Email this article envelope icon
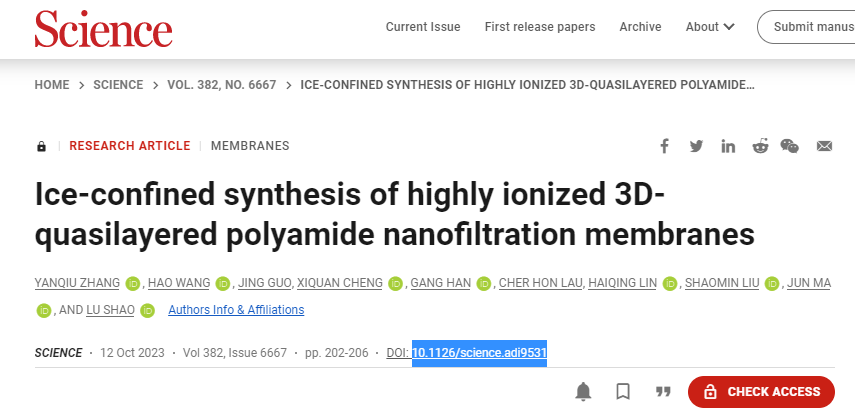The image size is (855, 415). (x=824, y=146)
